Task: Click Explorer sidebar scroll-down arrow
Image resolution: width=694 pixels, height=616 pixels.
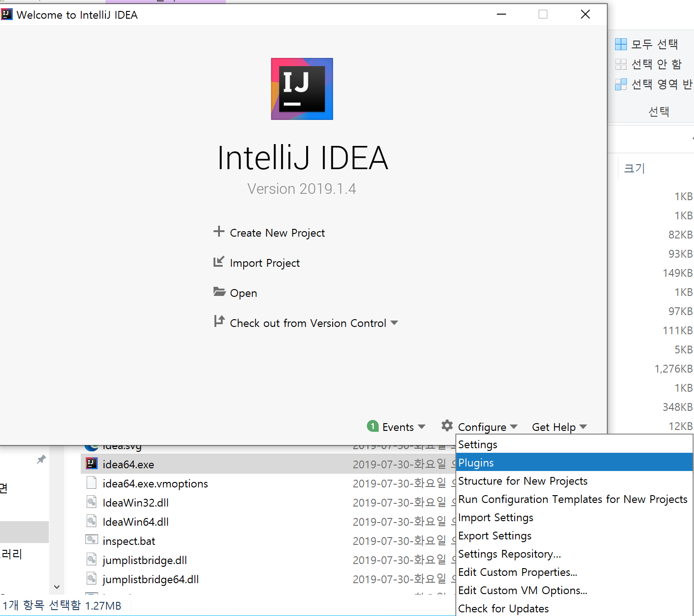Action: tap(57, 587)
